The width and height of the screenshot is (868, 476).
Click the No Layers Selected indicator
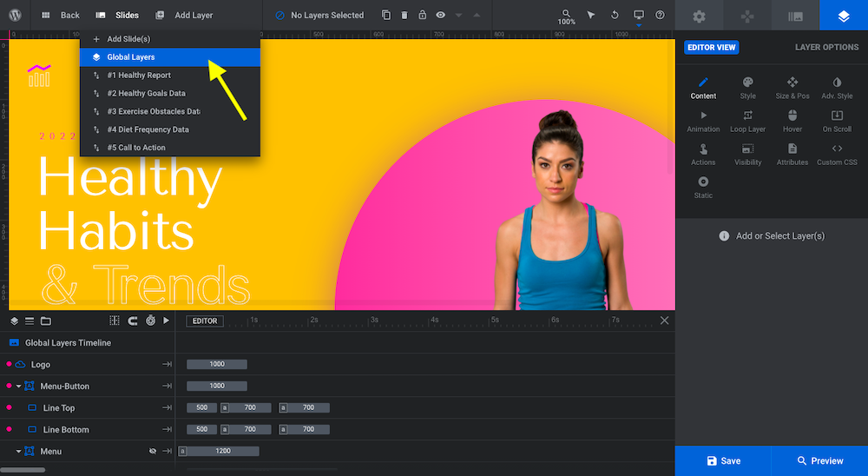click(x=319, y=15)
